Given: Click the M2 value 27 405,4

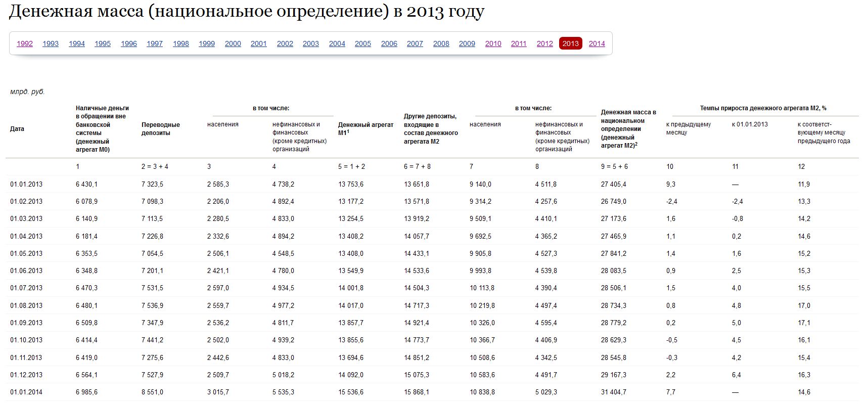Looking at the screenshot, I should click(614, 184).
